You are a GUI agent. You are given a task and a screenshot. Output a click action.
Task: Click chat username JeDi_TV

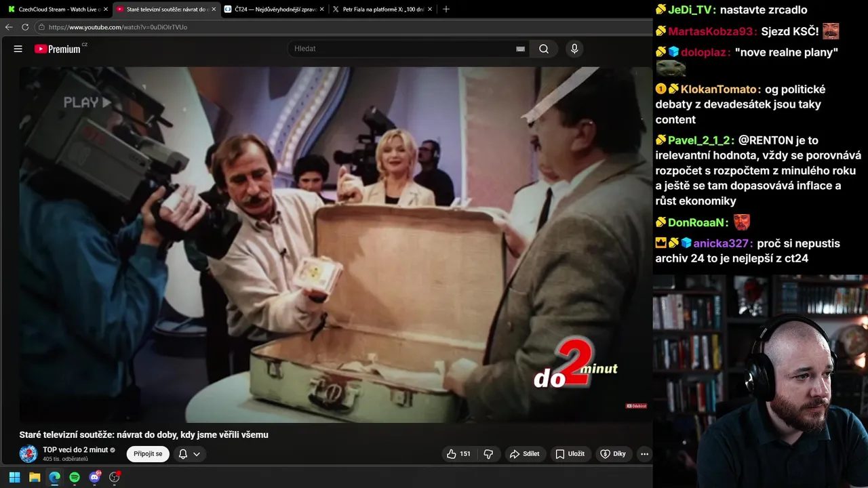(x=689, y=10)
